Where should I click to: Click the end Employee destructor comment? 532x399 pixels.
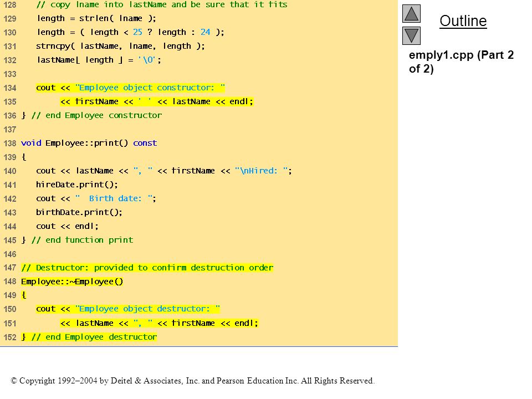(94, 337)
